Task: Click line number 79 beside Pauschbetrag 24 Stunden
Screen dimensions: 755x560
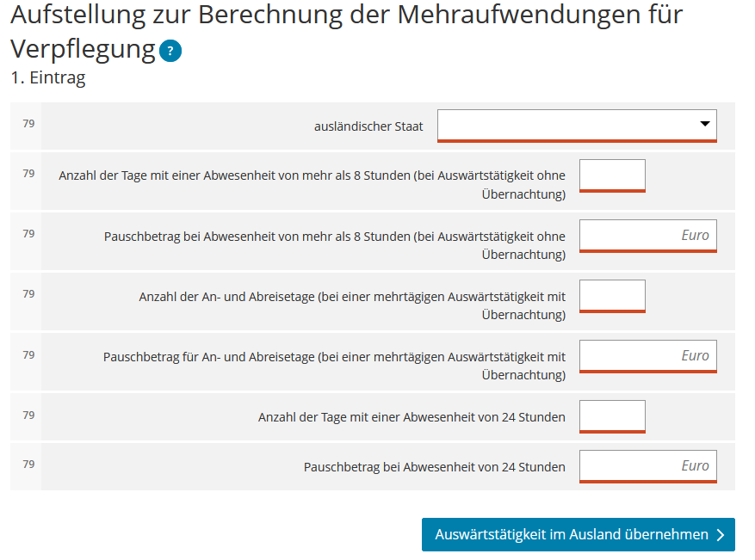Action: click(28, 465)
